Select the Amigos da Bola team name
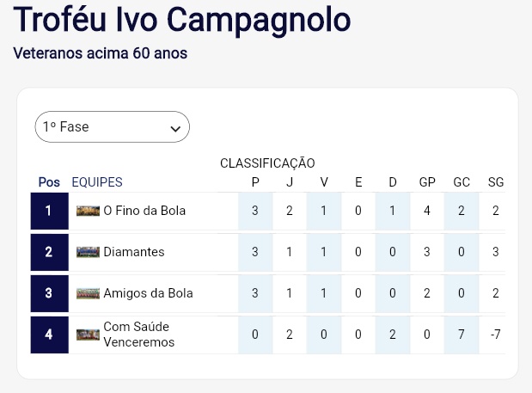The width and height of the screenshot is (532, 393). (149, 293)
